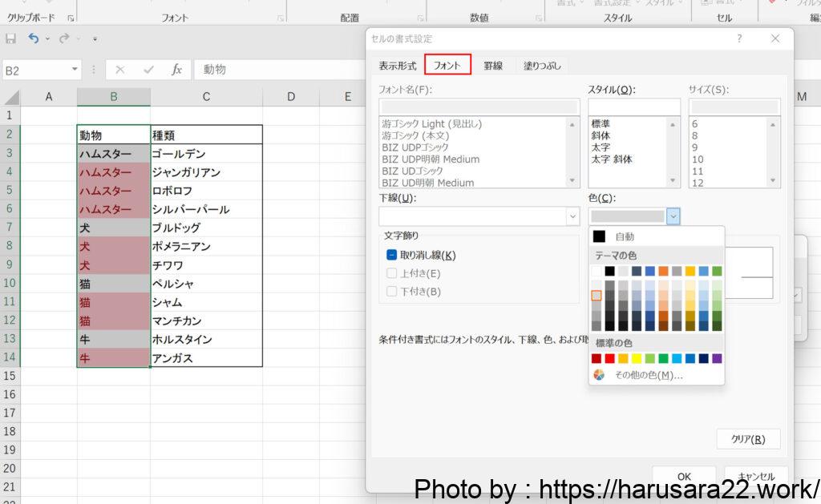Viewport: 821px width, 504px height.
Task: Pick the red swatch in 標準の色
Action: 610,358
